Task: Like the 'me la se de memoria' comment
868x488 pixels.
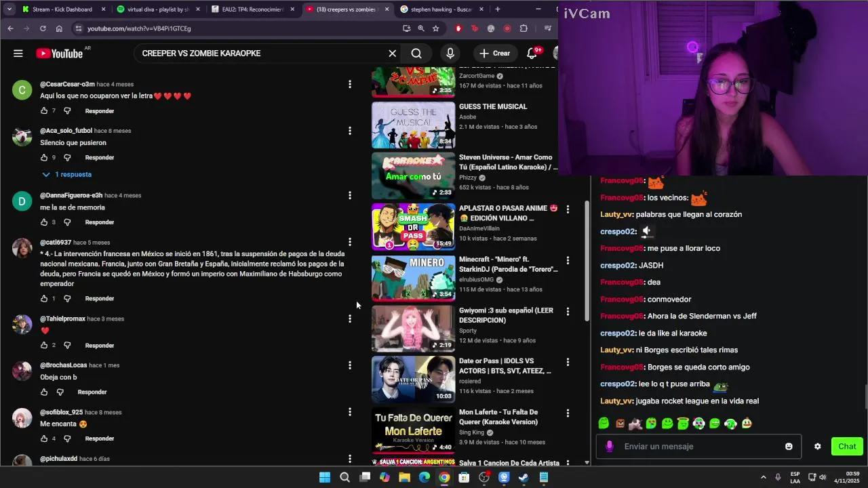Action: 44,222
